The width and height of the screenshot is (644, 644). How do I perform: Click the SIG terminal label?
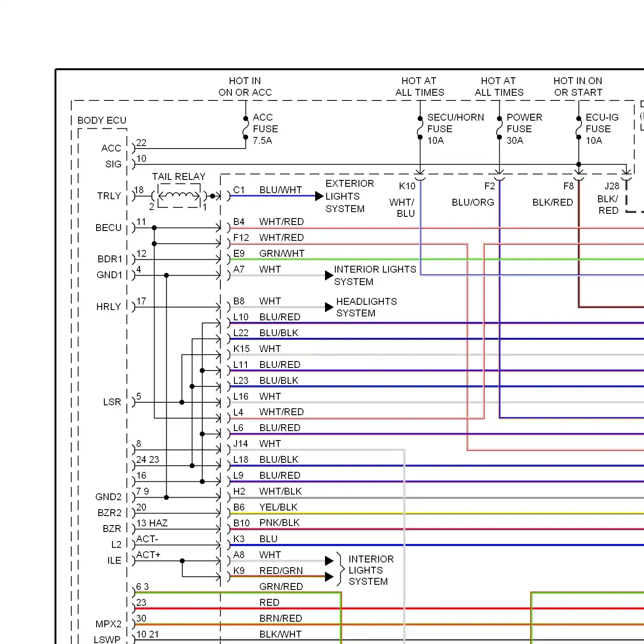pyautogui.click(x=113, y=164)
